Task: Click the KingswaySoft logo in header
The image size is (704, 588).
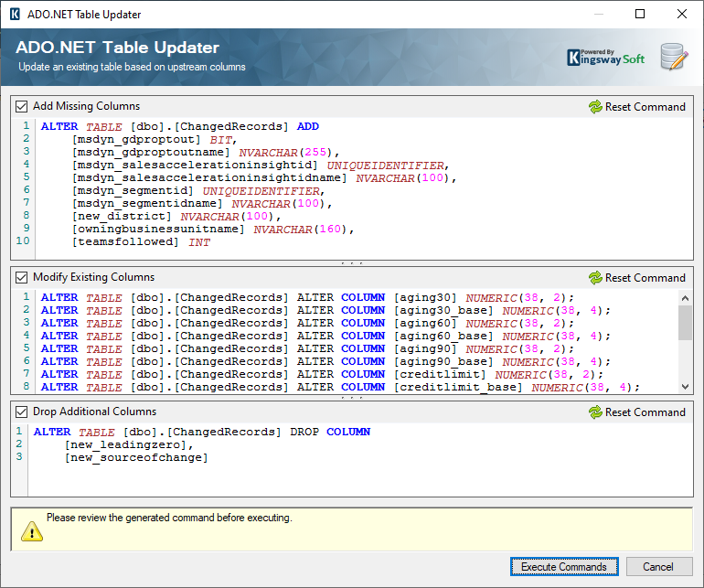Action: (605, 58)
